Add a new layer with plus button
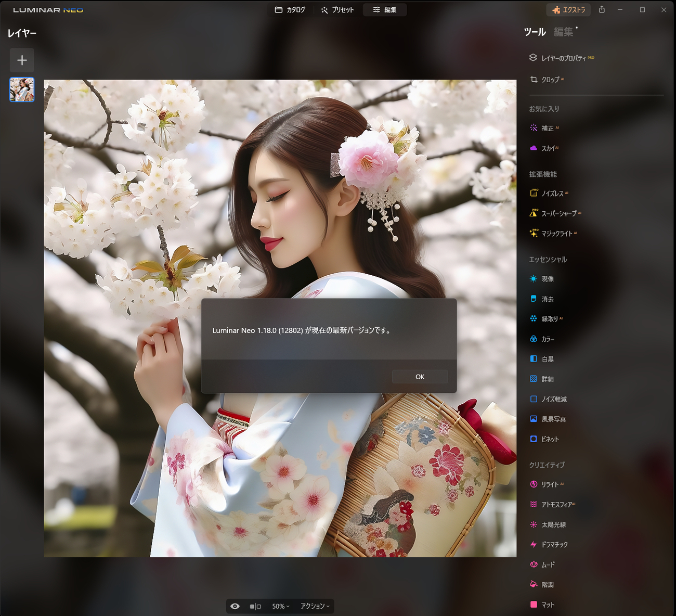The height and width of the screenshot is (616, 676). pos(22,60)
